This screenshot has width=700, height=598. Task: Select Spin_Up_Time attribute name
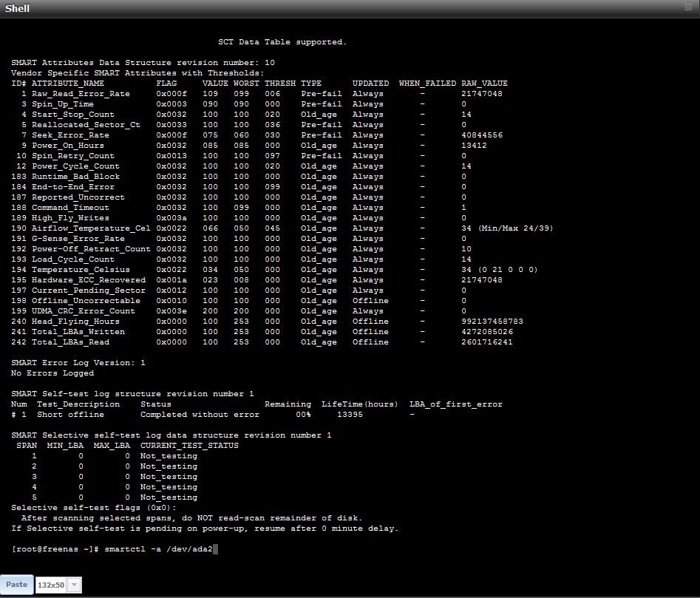63,104
